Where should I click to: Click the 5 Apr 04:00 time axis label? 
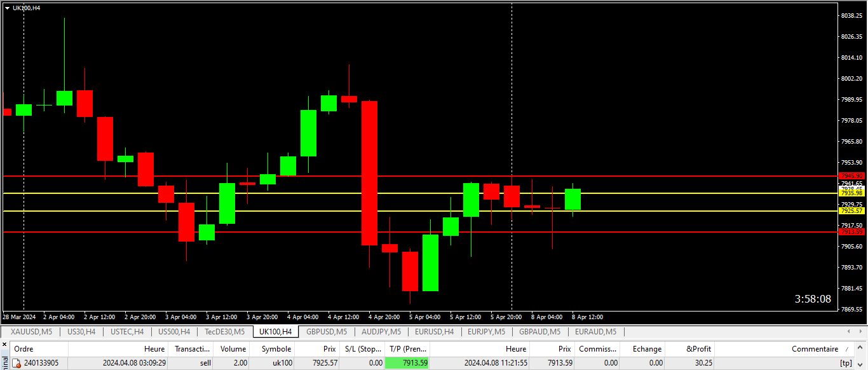(x=425, y=317)
